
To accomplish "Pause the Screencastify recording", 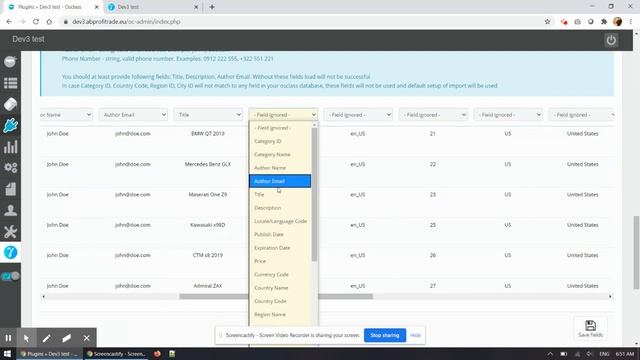I will [8, 338].
